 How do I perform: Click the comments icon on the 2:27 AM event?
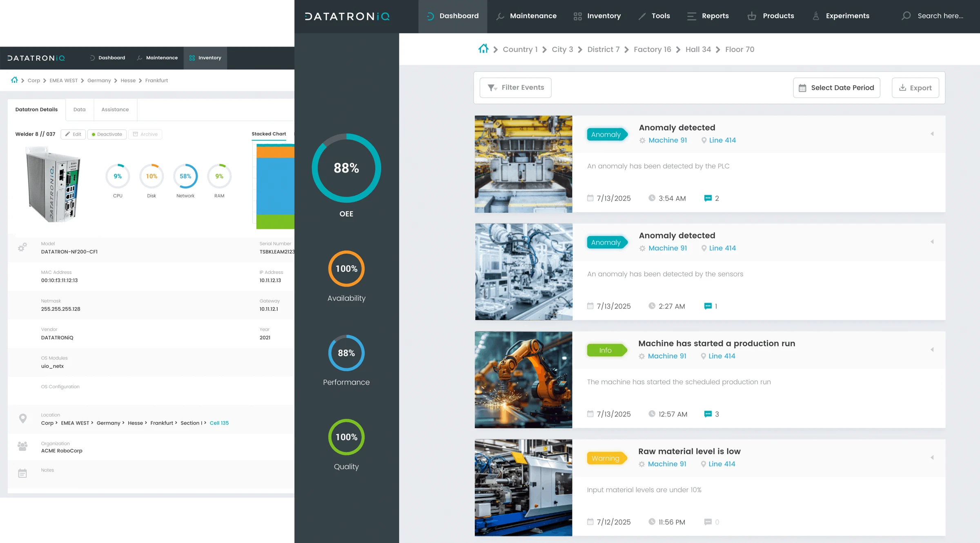coord(708,306)
